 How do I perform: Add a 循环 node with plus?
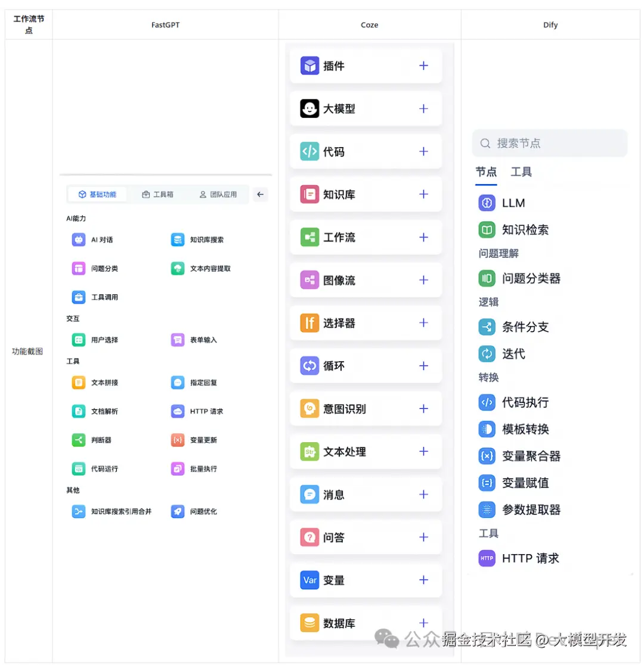tap(424, 366)
